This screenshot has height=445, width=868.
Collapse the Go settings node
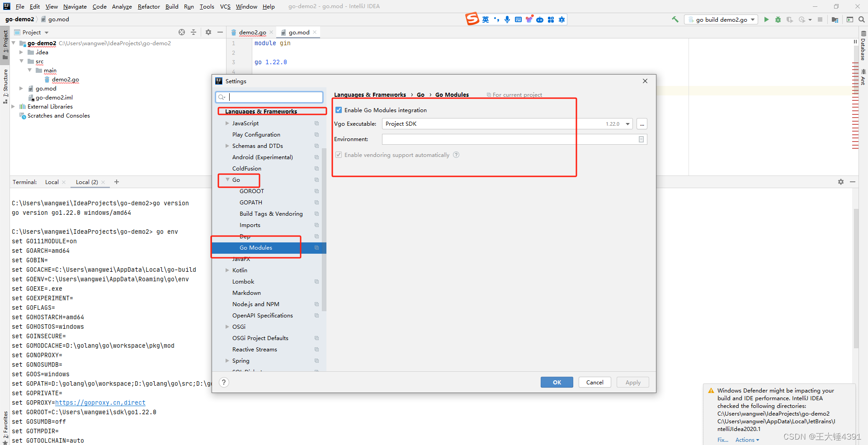(227, 180)
